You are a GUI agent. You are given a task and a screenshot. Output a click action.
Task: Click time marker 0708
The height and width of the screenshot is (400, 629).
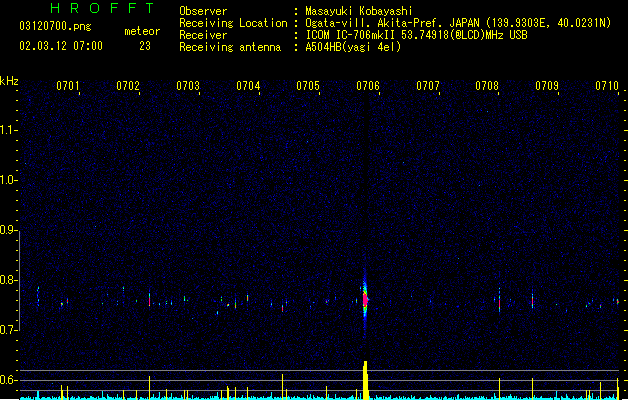pos(487,86)
